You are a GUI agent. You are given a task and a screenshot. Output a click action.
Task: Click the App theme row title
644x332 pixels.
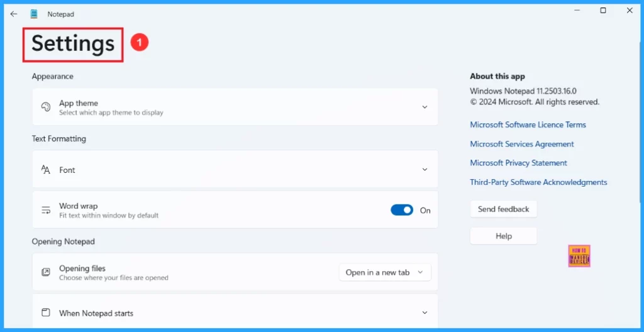[x=79, y=103]
